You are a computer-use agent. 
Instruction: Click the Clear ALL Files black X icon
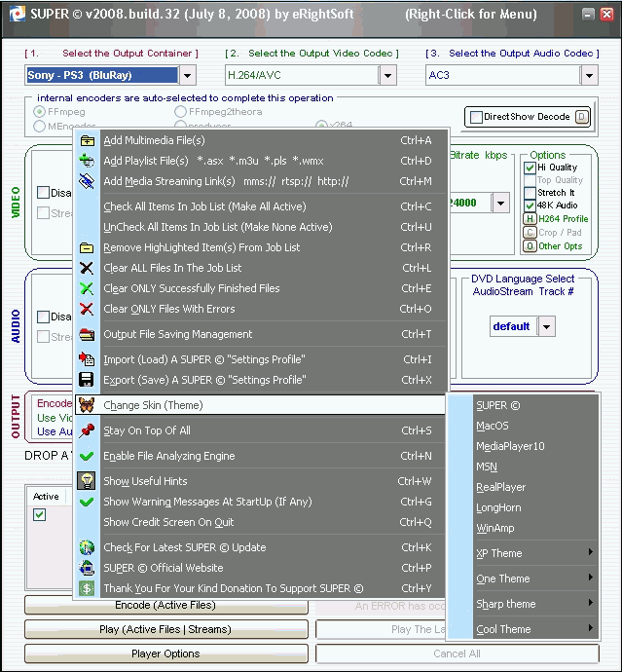87,268
